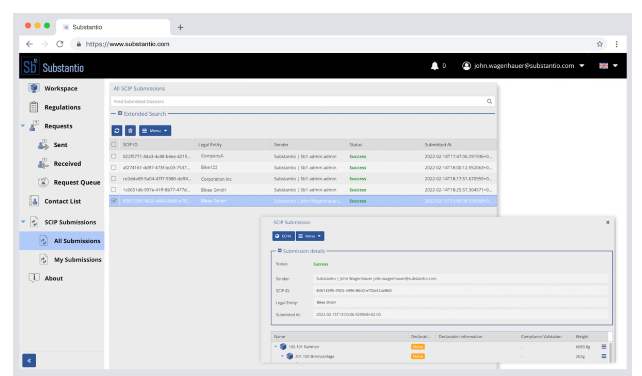
Task: Click None badge for 100.101 Rahmen
Action: point(418,347)
